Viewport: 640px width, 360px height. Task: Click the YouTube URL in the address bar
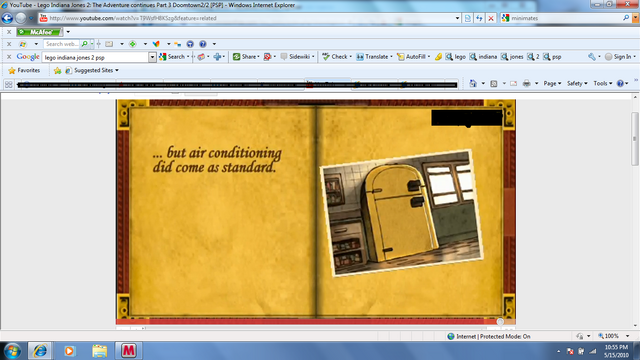pos(133,18)
